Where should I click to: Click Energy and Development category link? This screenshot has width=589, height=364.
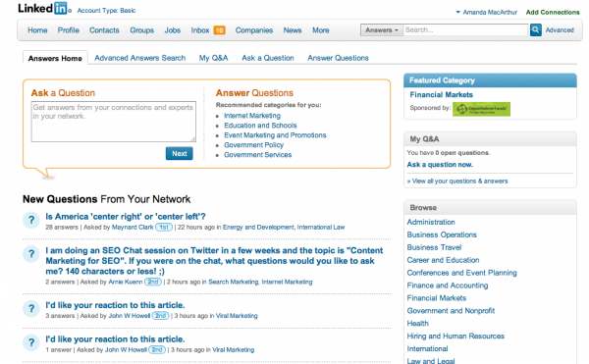258,227
